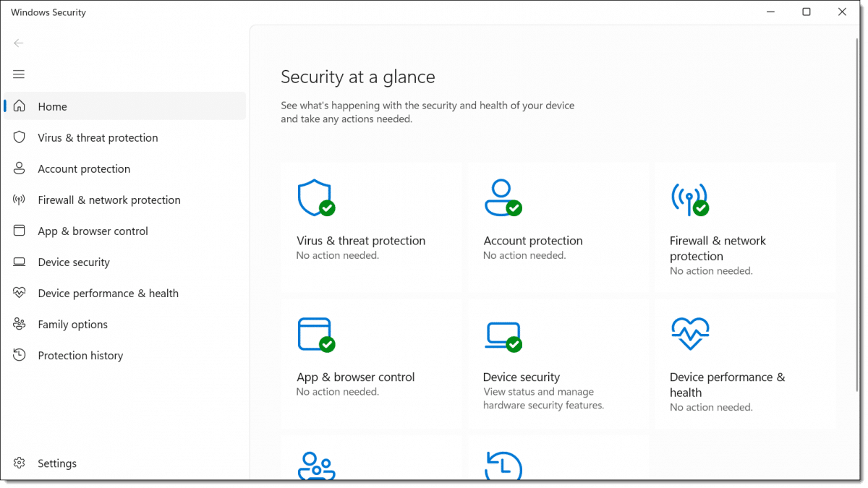Image resolution: width=868 pixels, height=488 pixels.
Task: Click 'No action needed.' under Virus & threat protection card
Action: pos(338,255)
